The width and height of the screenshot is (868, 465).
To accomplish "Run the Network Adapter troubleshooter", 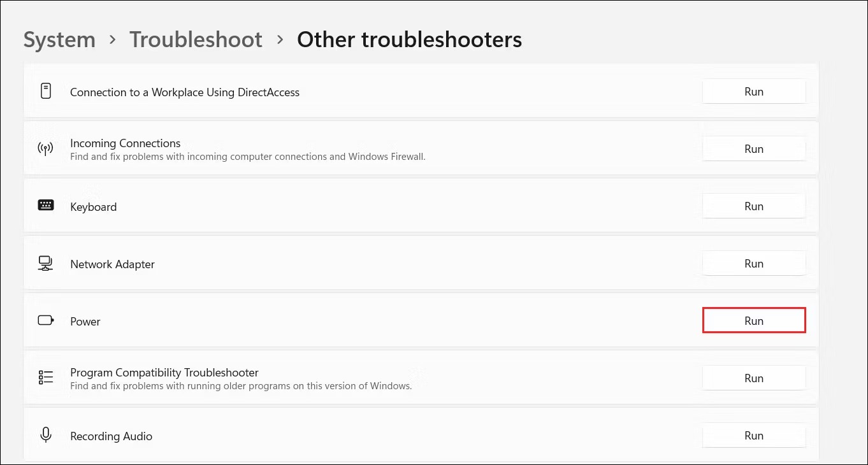I will [x=754, y=264].
